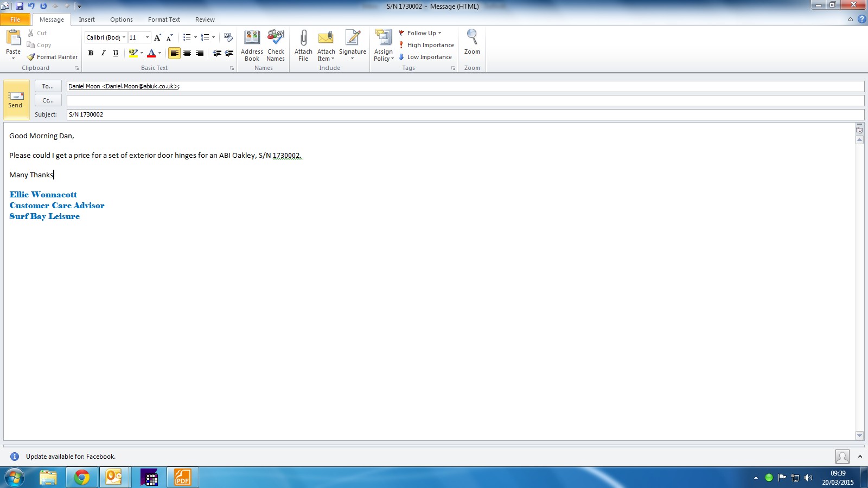Open Chrome from the taskbar
The image size is (868, 488).
point(82,477)
